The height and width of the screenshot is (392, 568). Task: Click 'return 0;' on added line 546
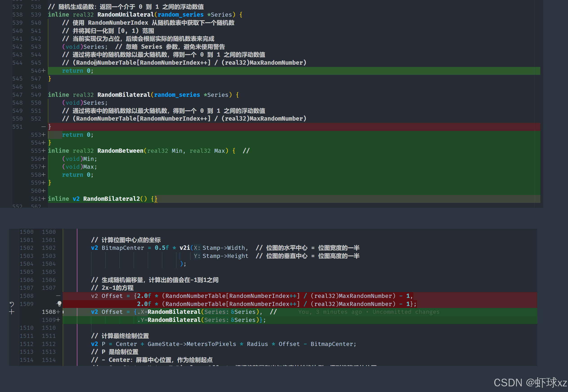point(78,71)
